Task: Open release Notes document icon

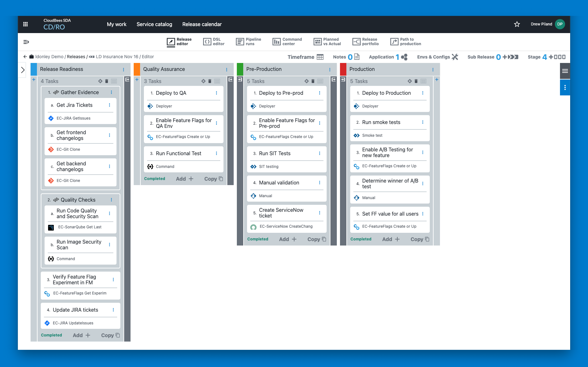Action: click(x=357, y=57)
